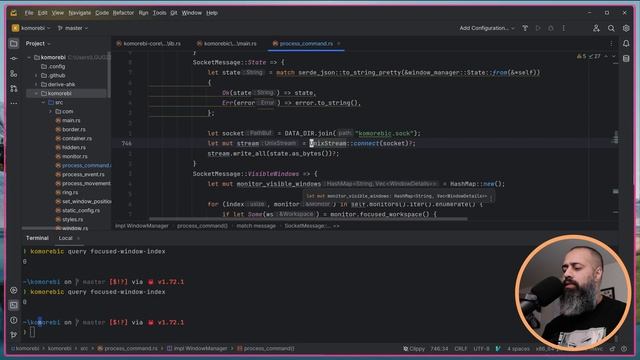Collapse the src folder
This screenshot has width=640, height=360.
click(43, 102)
